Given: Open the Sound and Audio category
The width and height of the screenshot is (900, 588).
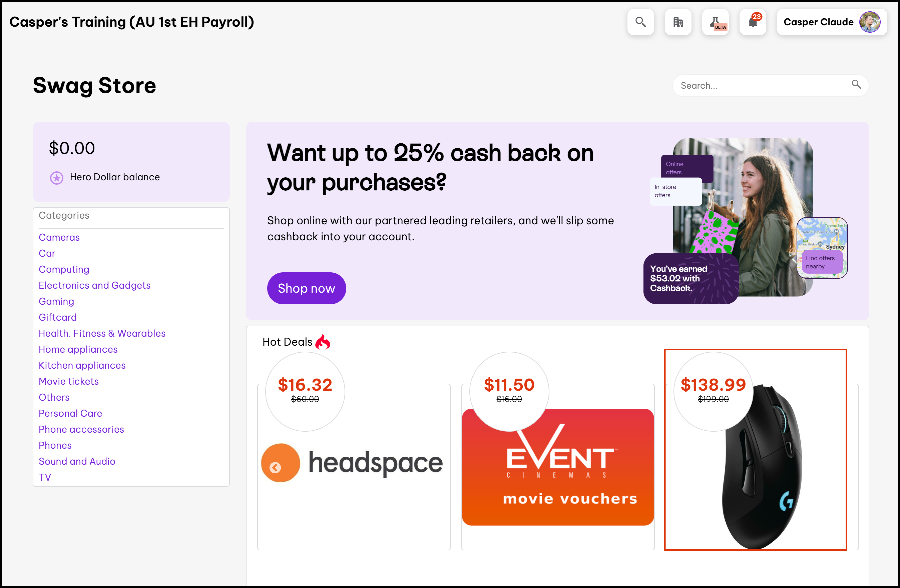Looking at the screenshot, I should (77, 461).
